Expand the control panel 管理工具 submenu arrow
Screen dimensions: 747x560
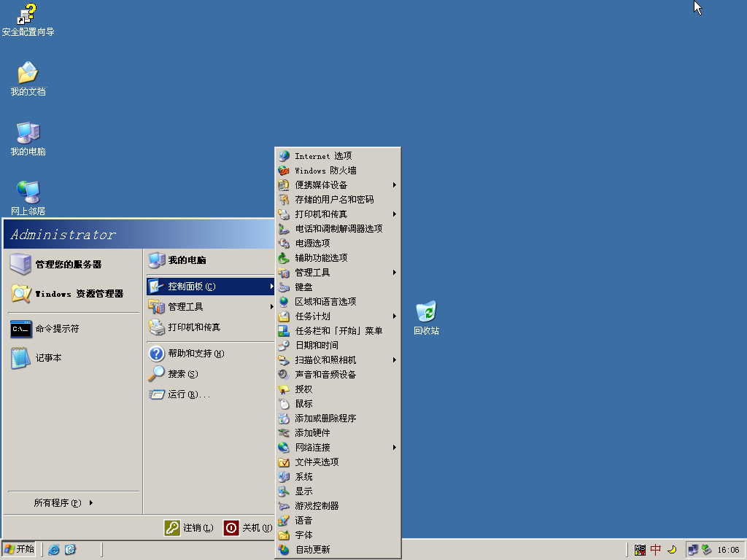point(395,273)
